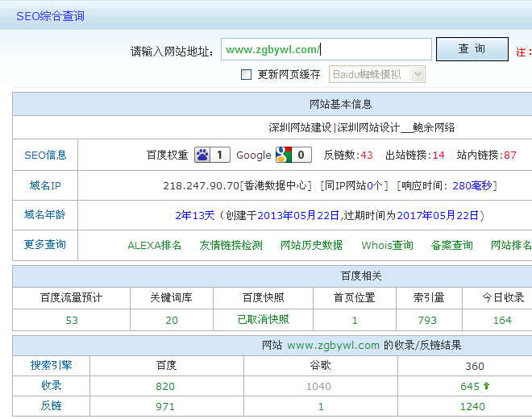Viewport: 532px width, 419px height.
Task: Open the Whois查询 link
Action: pos(387,245)
